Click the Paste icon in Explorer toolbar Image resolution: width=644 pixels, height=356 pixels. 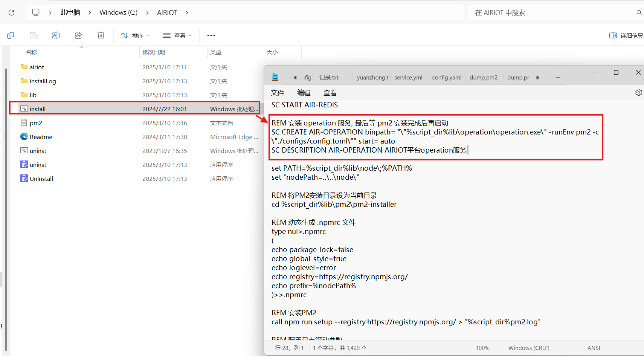(33, 35)
